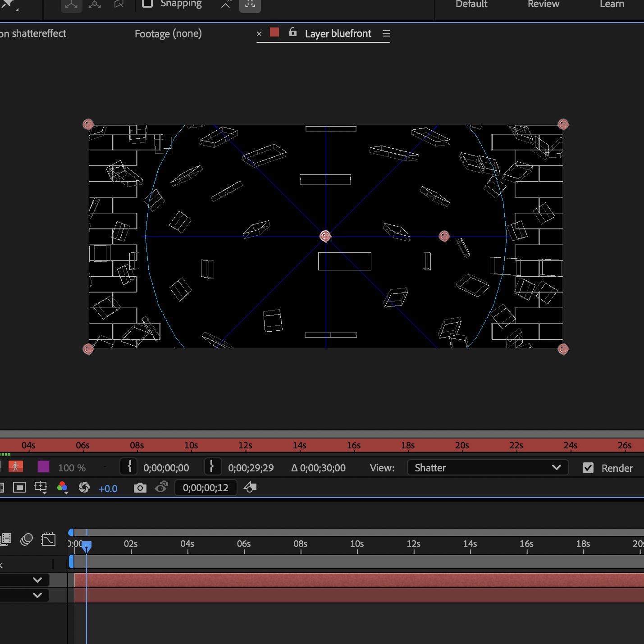Open the Graph Editor
The width and height of the screenshot is (644, 644).
point(48,539)
